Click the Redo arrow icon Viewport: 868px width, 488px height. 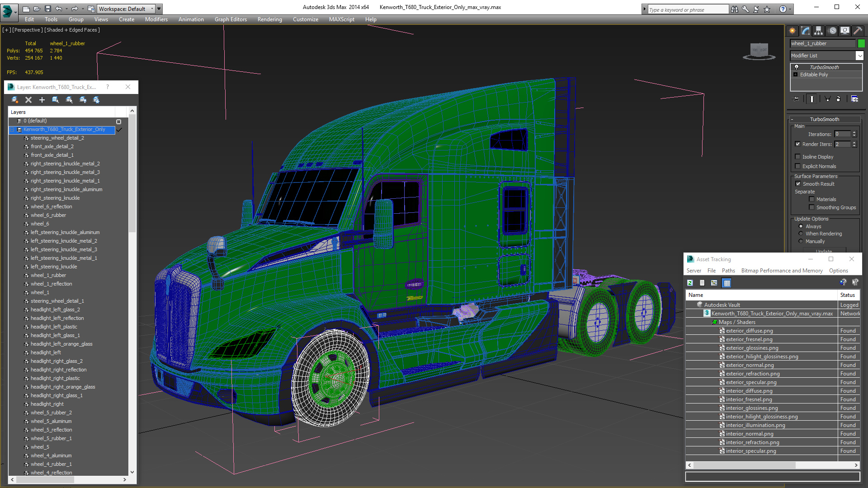coord(74,9)
